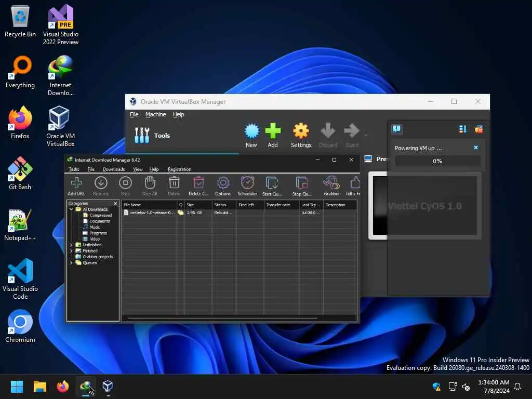Click the Start Queue toolbar icon
Screen dimensions: 532x399
pyautogui.click(x=272, y=186)
